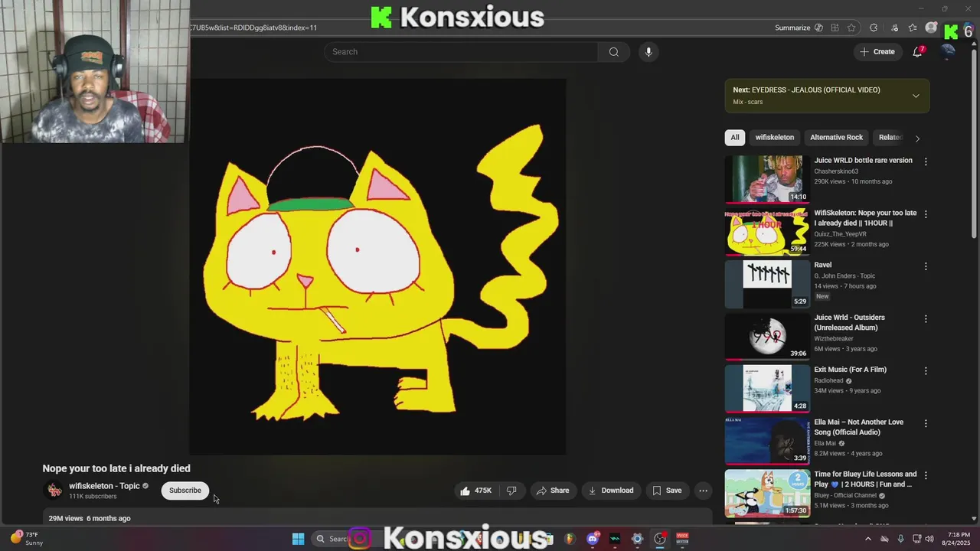Click the 29M views 6 months ago description line
Screen dimensions: 980x551
[x=90, y=519]
